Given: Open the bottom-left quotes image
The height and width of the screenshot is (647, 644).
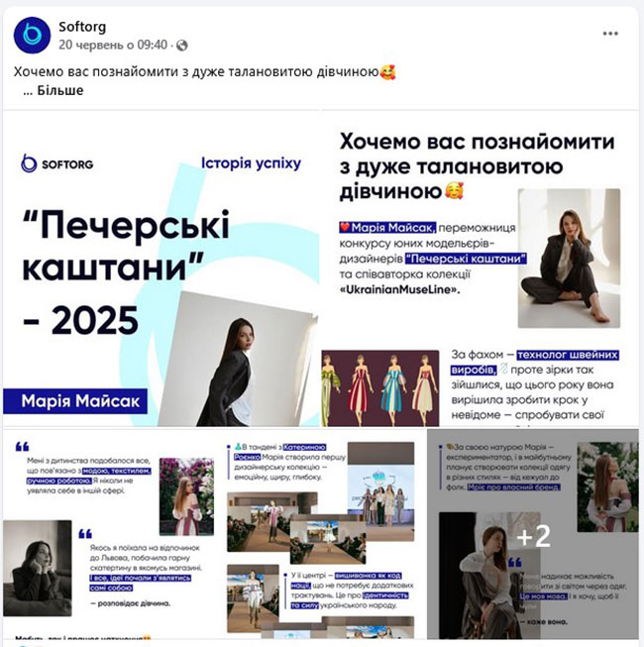Looking at the screenshot, I should click(110, 534).
